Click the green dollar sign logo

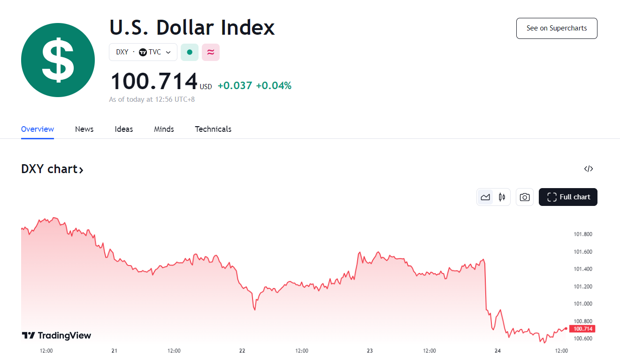[x=58, y=60]
